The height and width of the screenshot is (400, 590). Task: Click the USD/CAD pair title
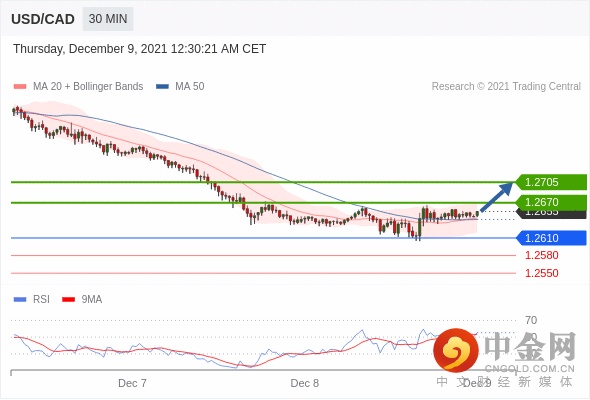(43, 19)
